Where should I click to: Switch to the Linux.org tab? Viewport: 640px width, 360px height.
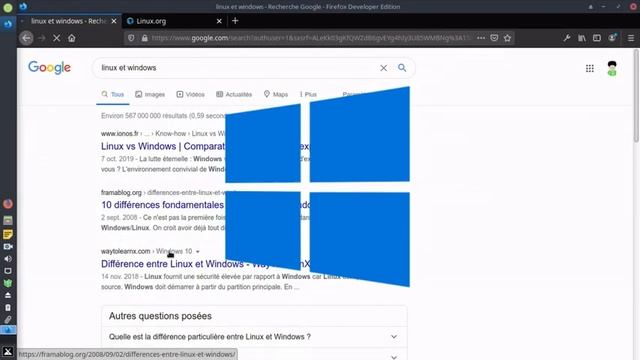[x=174, y=21]
